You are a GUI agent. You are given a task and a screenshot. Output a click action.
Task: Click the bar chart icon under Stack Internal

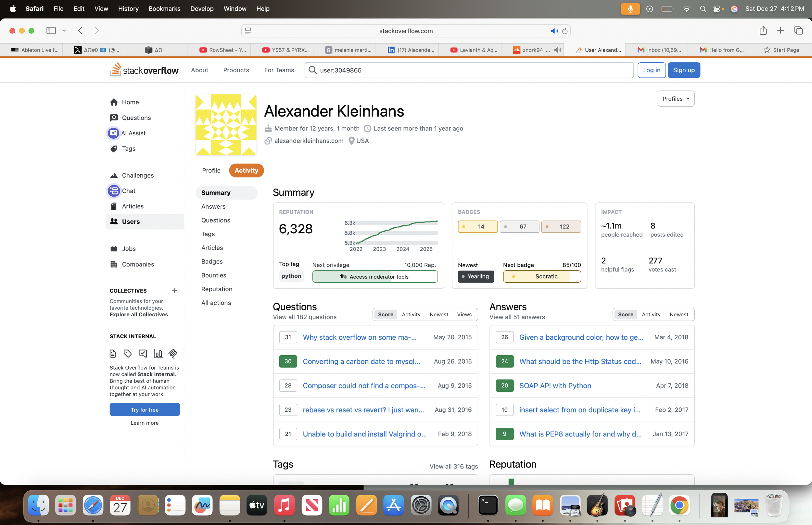click(158, 354)
